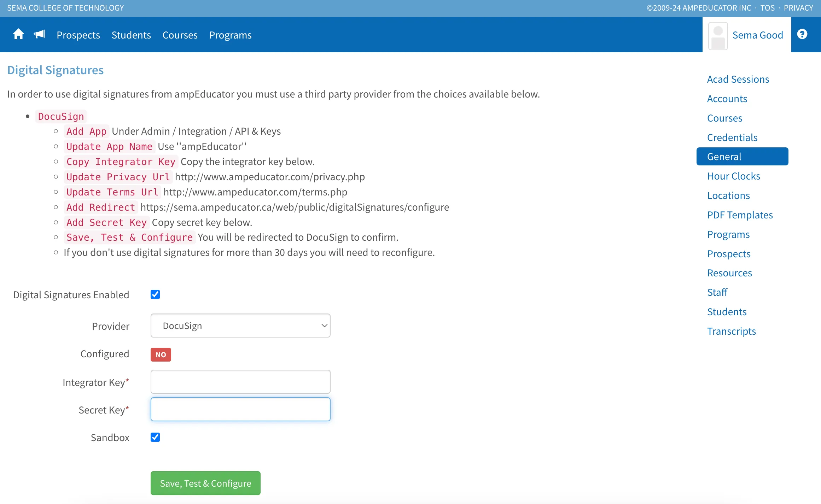Screen dimensions: 821x504
Task: Open Students in the sidebar
Action: click(727, 312)
